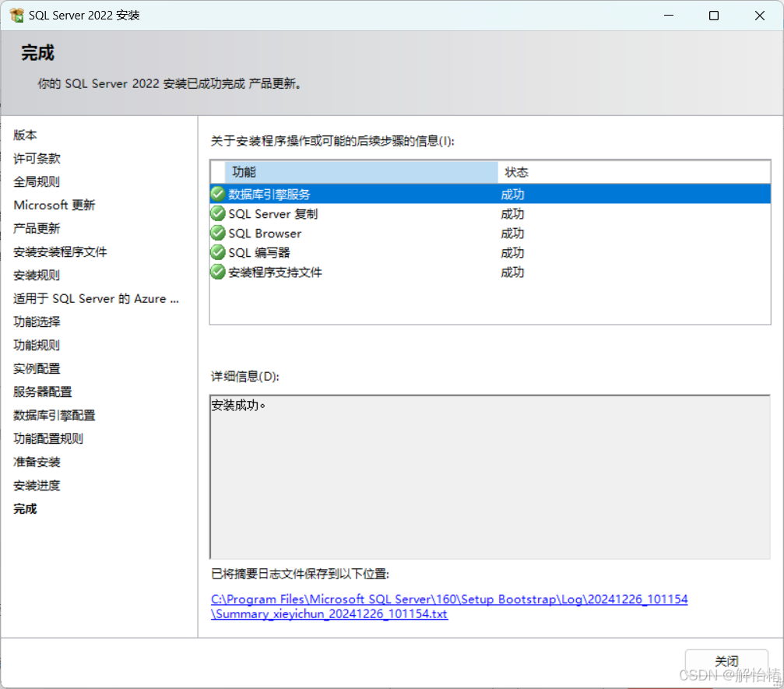Click the 安装规则 step in sidebar

pyautogui.click(x=37, y=275)
